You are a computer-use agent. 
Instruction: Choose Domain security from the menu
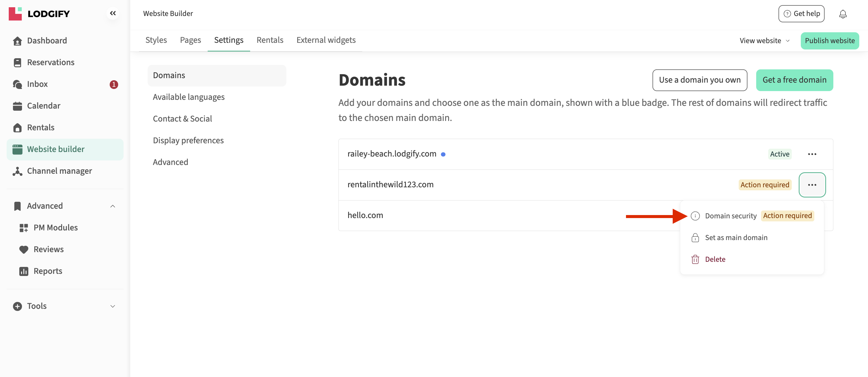[x=731, y=216]
